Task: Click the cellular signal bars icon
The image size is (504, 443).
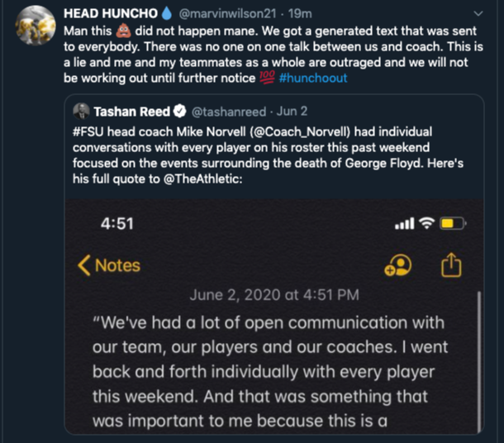Action: point(403,225)
